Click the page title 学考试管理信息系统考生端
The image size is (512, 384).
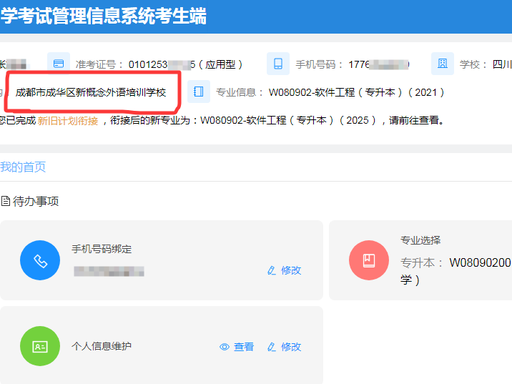pyautogui.click(x=103, y=16)
